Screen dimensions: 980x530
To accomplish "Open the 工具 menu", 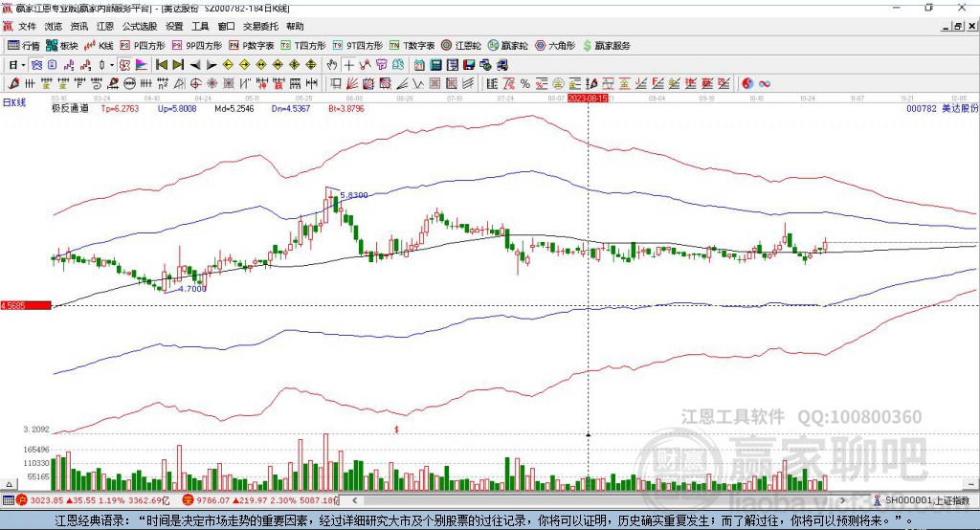I will [200, 26].
